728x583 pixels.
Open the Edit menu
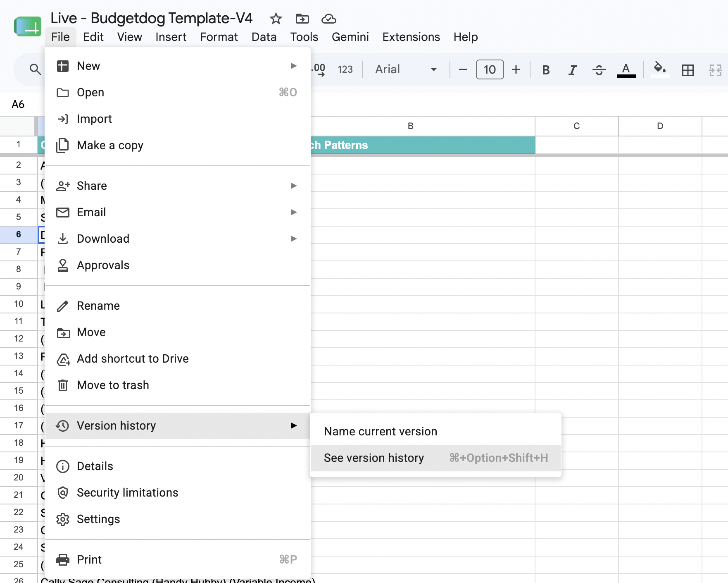[93, 37]
